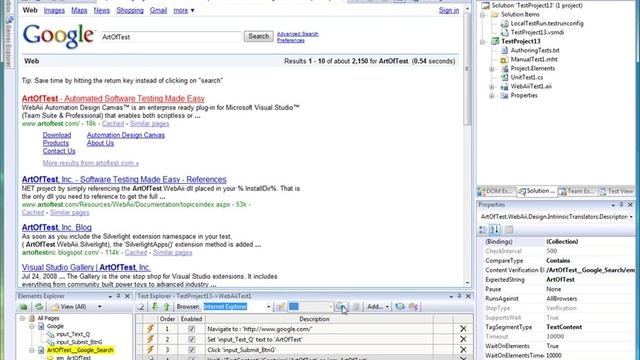
Task: Open Google Images link
Action: 54,11
